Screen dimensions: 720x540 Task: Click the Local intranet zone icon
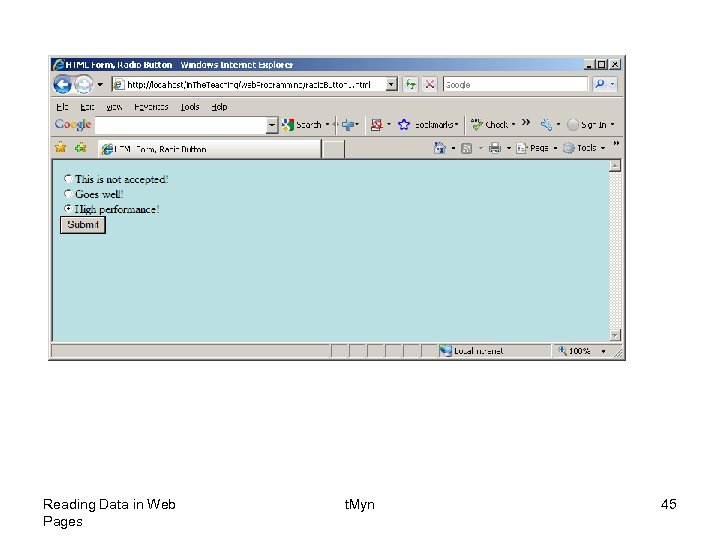(x=445, y=351)
